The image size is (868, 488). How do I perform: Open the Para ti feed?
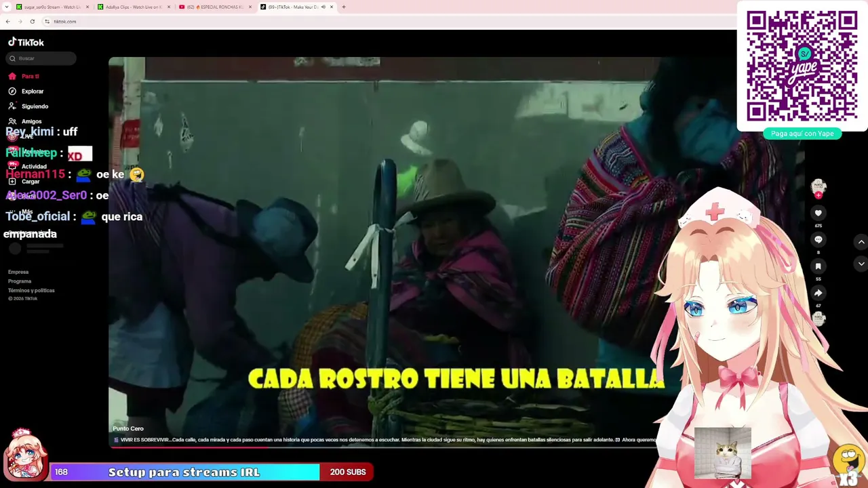tap(24, 77)
